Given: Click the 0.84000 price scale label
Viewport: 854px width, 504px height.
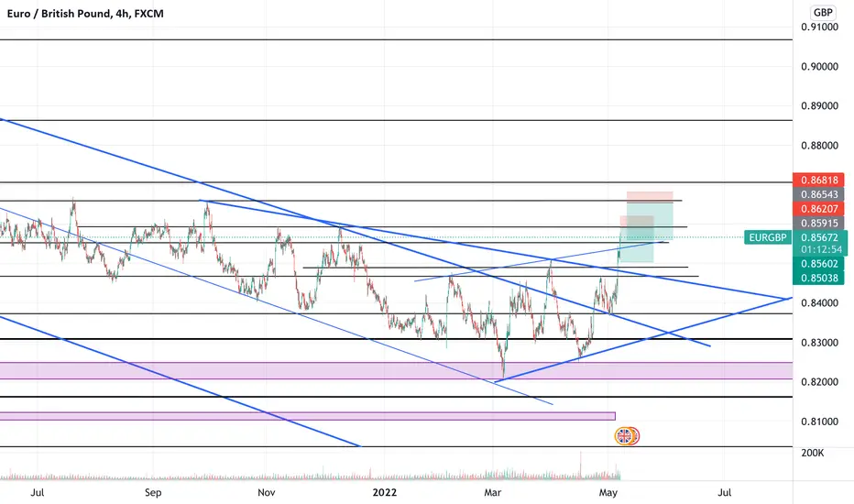Looking at the screenshot, I should tap(820, 303).
